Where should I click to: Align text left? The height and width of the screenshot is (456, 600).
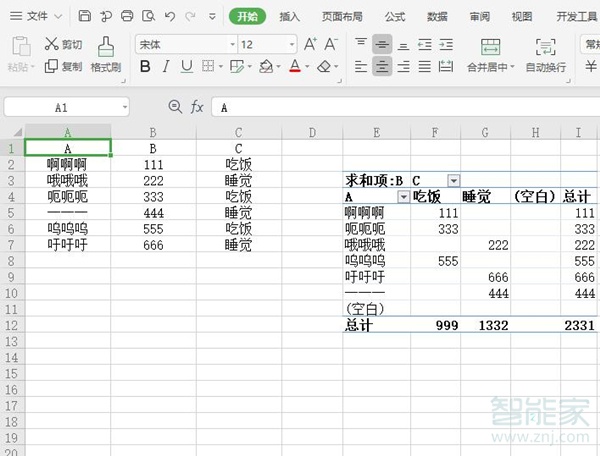360,67
